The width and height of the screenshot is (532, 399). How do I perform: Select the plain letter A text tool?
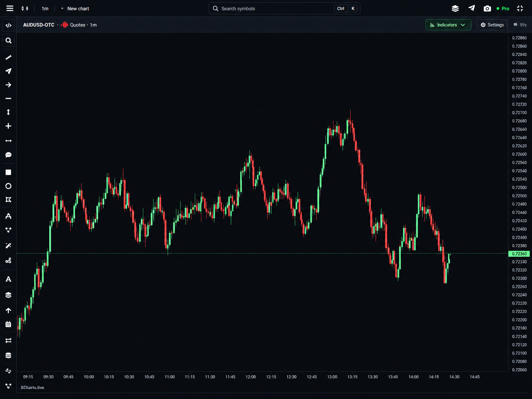[x=8, y=279]
